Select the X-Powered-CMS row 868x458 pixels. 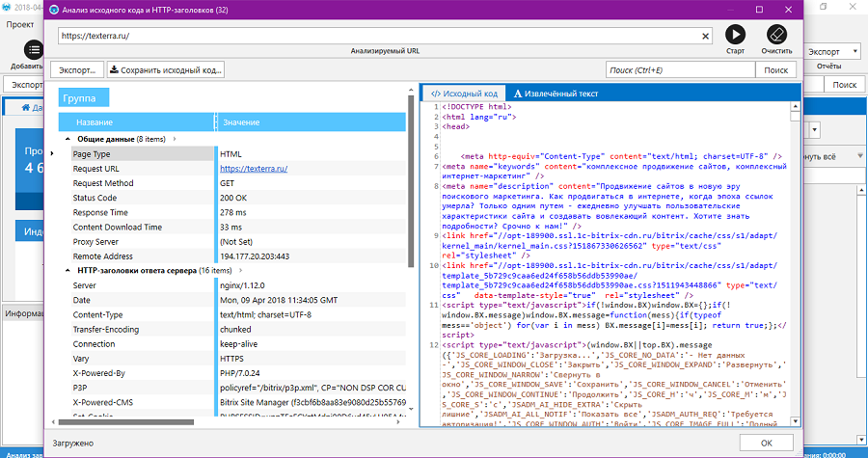pyautogui.click(x=238, y=403)
